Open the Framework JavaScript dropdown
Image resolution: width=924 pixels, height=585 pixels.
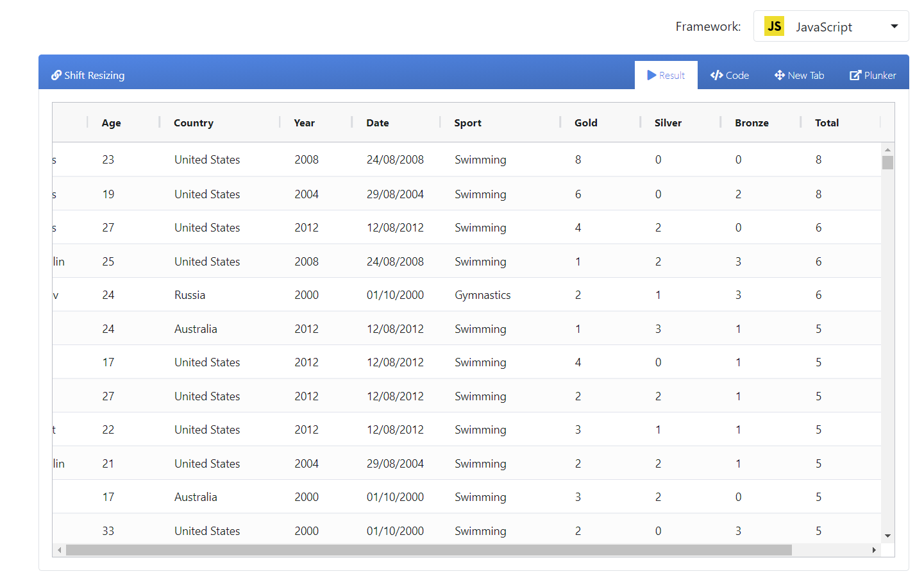(x=831, y=26)
